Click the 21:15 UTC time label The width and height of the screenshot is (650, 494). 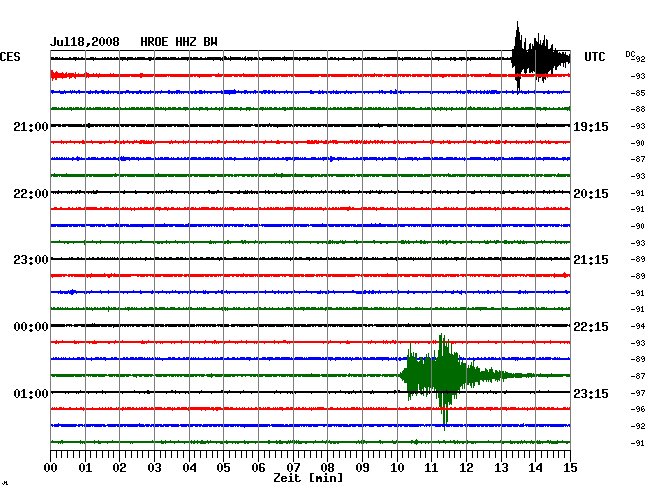click(591, 260)
